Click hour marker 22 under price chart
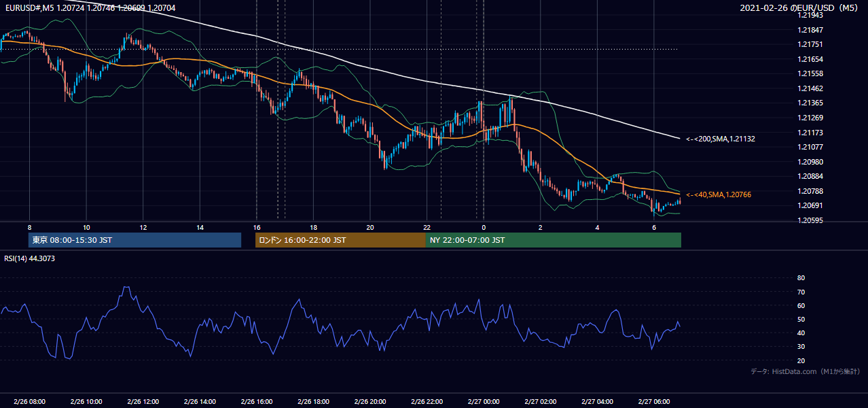The height and width of the screenshot is (408, 868). [x=427, y=227]
